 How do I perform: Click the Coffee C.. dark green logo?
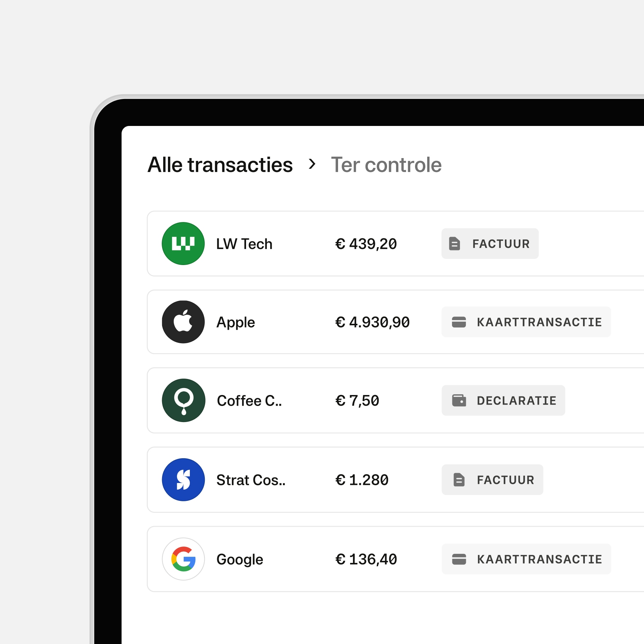[183, 400]
